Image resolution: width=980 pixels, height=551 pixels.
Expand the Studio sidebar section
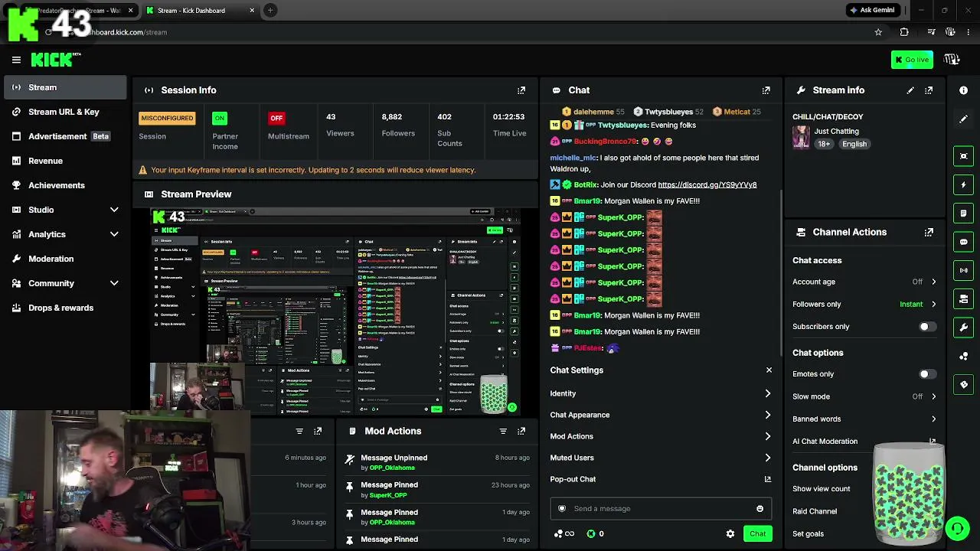click(x=114, y=210)
